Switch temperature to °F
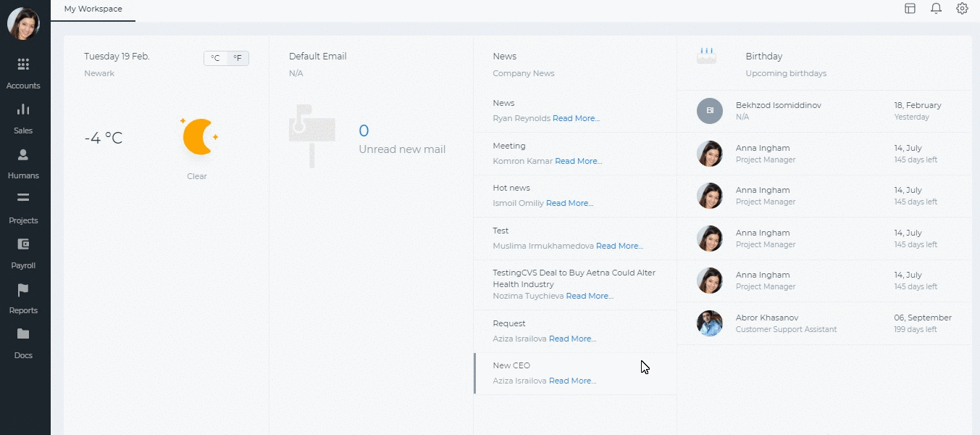 [238, 58]
